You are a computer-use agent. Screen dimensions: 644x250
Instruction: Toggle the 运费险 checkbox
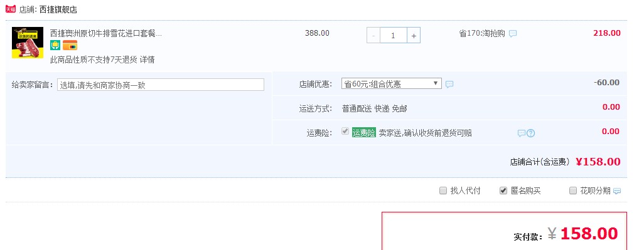tap(345, 132)
